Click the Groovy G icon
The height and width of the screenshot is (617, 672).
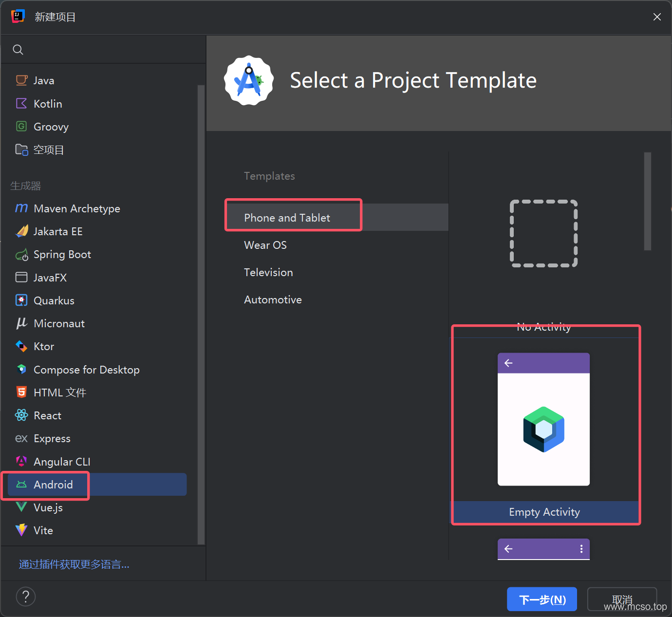(21, 127)
